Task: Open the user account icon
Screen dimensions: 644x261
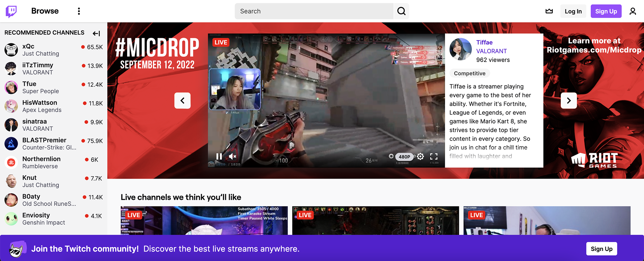Action: pyautogui.click(x=633, y=11)
